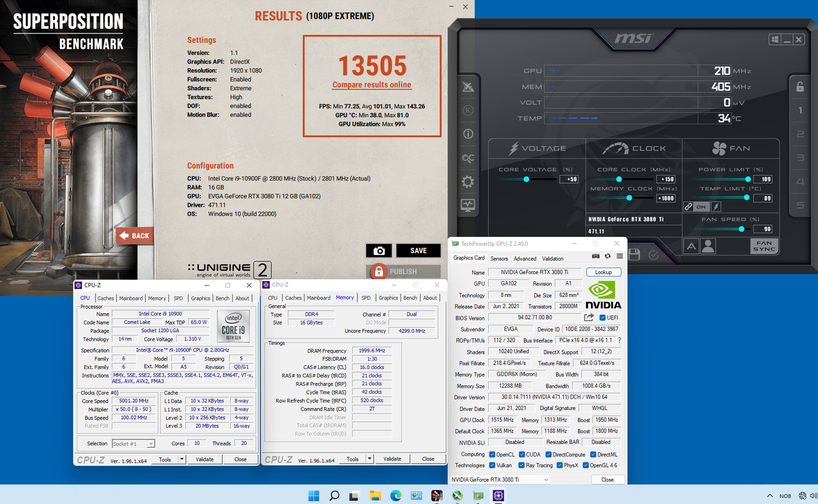Open the Afterburner OC Scanner
The height and width of the screenshot is (504, 818).
click(468, 158)
